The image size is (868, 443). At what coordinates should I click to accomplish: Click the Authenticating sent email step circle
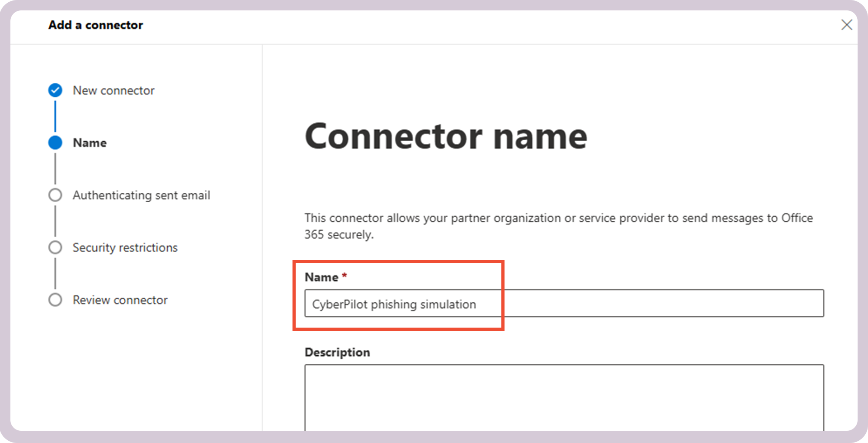coord(55,195)
